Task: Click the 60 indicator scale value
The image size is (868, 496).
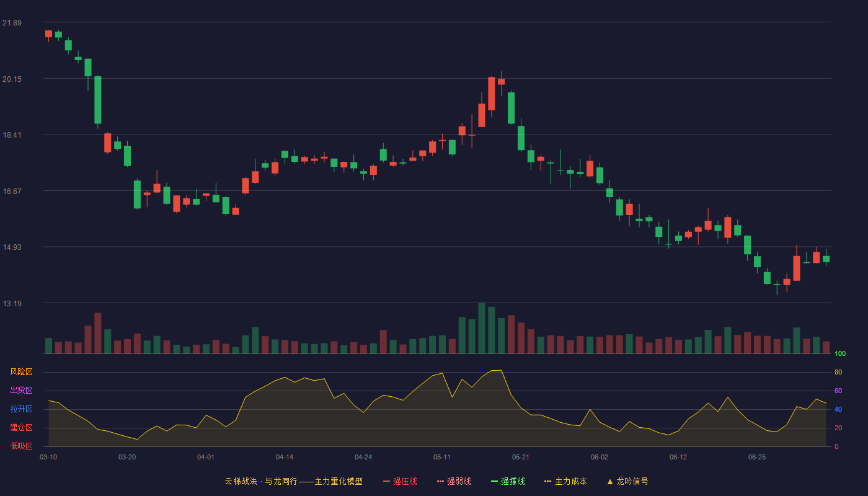Action: [838, 391]
